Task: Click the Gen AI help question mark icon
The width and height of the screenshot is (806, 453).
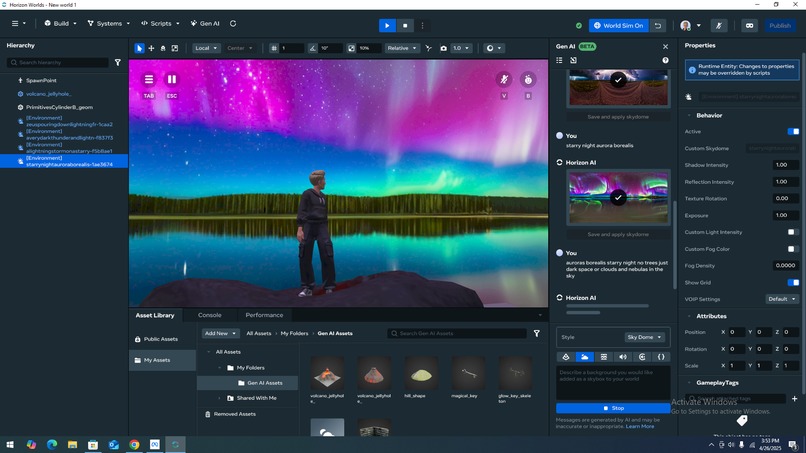Action: 665,60
